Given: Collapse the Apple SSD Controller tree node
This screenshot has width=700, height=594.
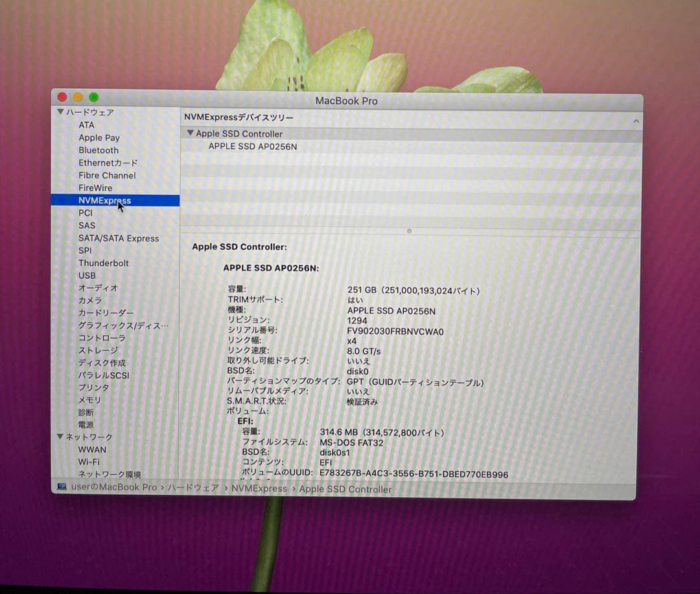Looking at the screenshot, I should (191, 134).
